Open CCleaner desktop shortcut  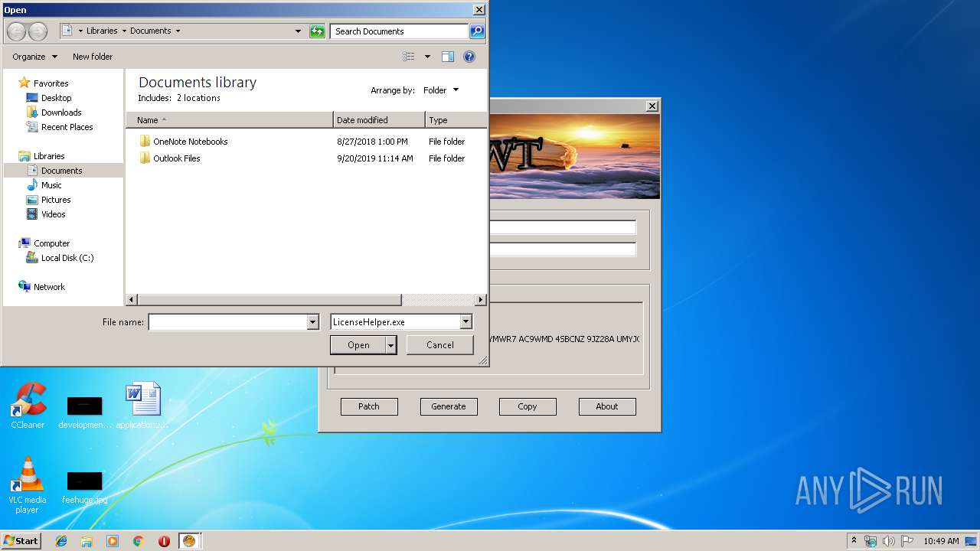[x=28, y=406]
